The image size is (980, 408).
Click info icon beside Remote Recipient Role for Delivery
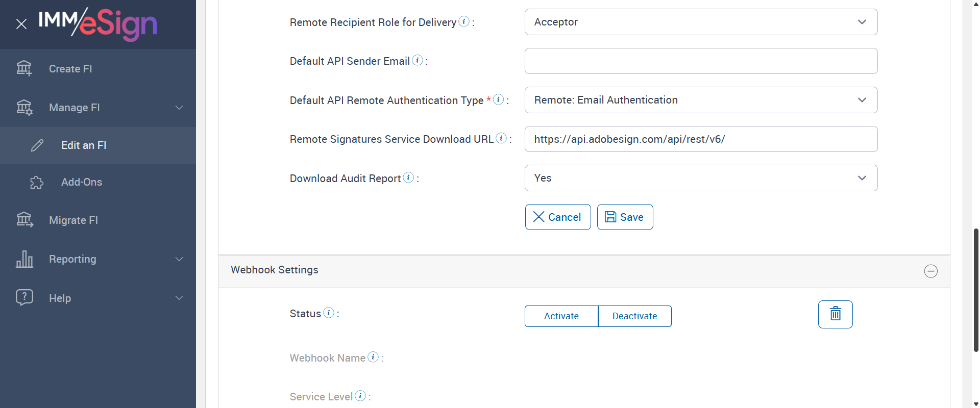464,21
